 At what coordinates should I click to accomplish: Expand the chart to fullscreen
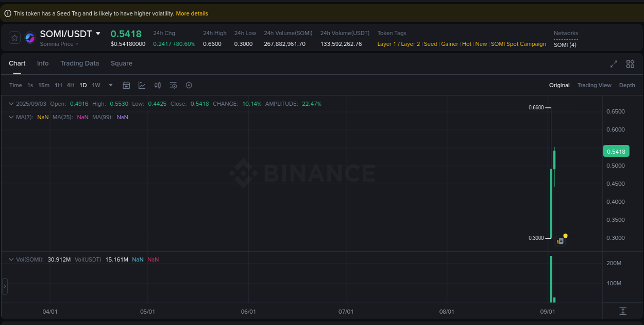point(613,64)
